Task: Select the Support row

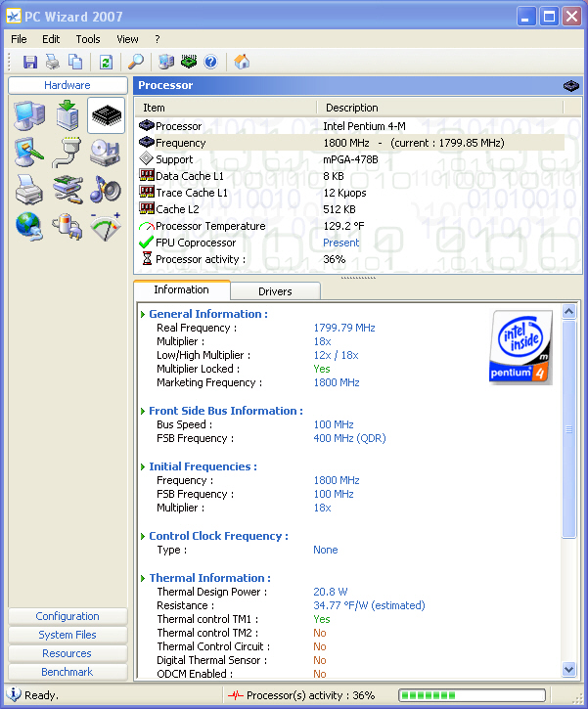Action: pos(351,159)
